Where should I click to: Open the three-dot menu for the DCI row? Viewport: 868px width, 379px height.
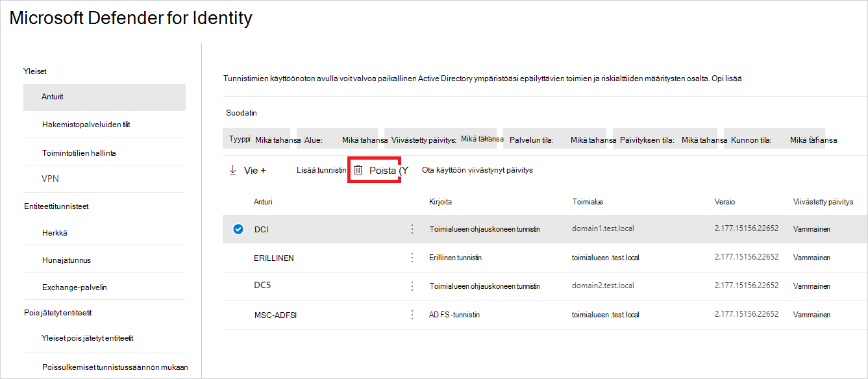pyautogui.click(x=412, y=229)
